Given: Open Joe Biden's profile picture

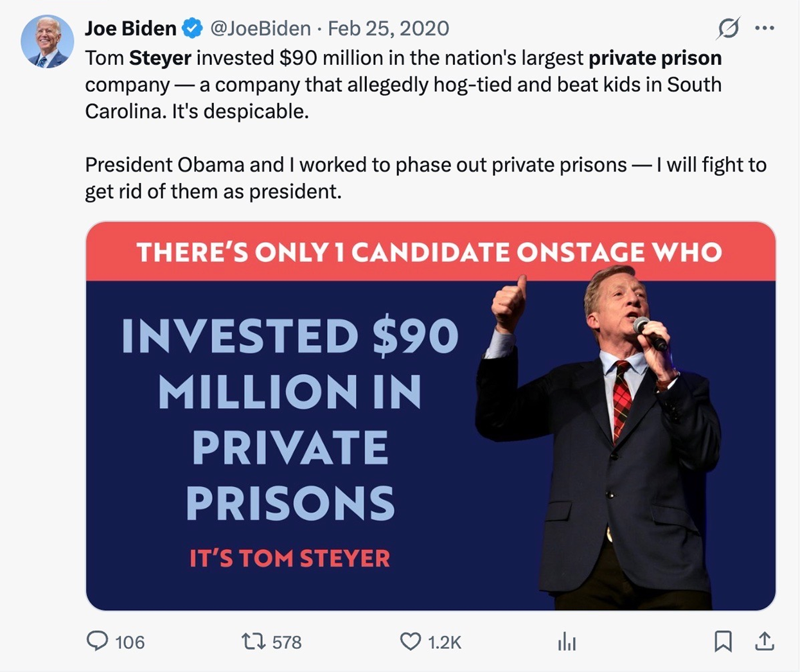Looking at the screenshot, I should tap(47, 42).
